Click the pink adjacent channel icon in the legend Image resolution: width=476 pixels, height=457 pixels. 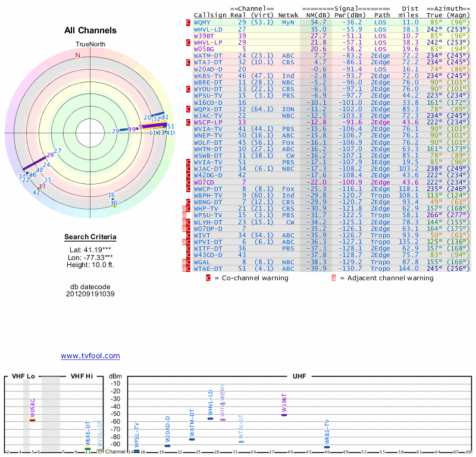334,278
